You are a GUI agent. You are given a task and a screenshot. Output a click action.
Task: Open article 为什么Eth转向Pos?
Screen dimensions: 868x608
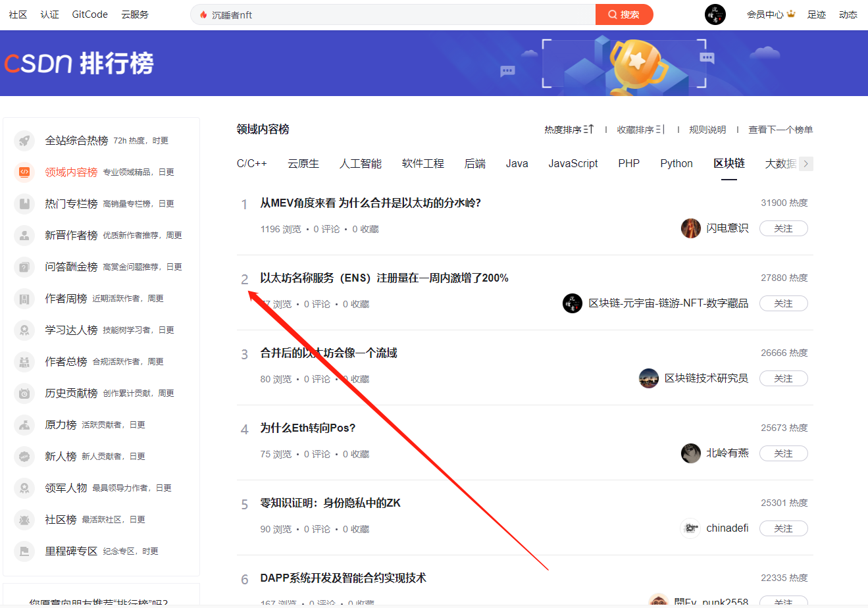click(308, 428)
